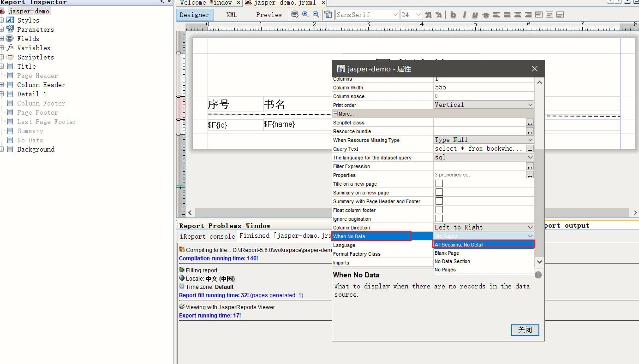Viewport: 639px width, 364px height.
Task: Increase the font size with the big A icon
Action: [x=427, y=14]
